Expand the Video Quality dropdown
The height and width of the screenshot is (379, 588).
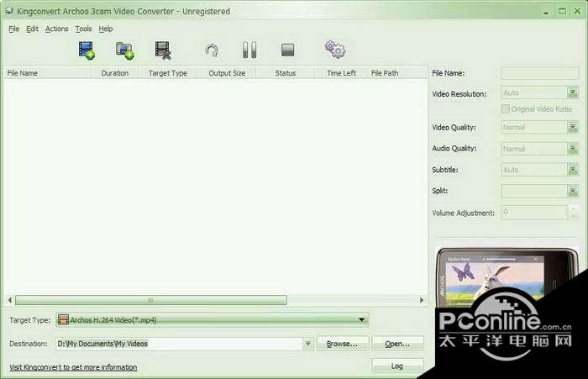(x=573, y=128)
